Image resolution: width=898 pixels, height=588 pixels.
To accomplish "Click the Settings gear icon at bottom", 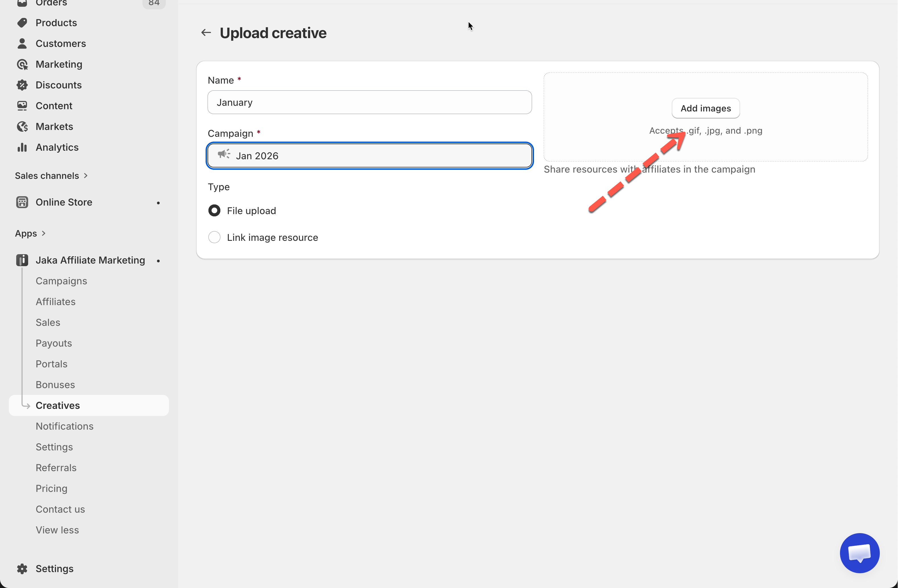I will click(22, 568).
